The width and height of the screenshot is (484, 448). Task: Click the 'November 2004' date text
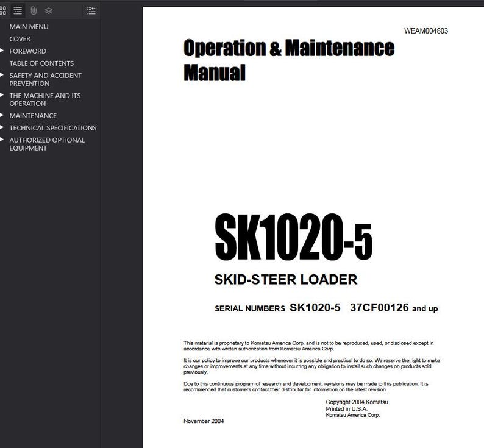(204, 421)
